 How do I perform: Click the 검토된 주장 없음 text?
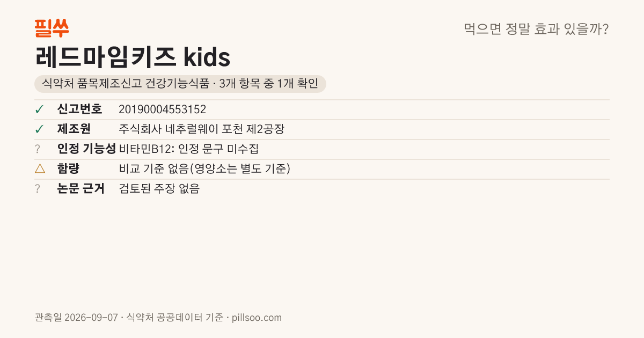(159, 189)
